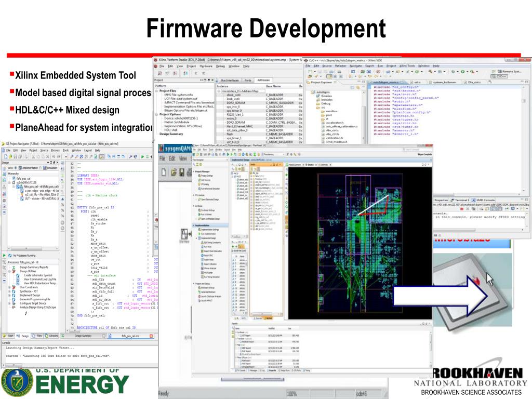Expand Implement Design process node
The height and width of the screenshot is (399, 532).
(x=9, y=295)
